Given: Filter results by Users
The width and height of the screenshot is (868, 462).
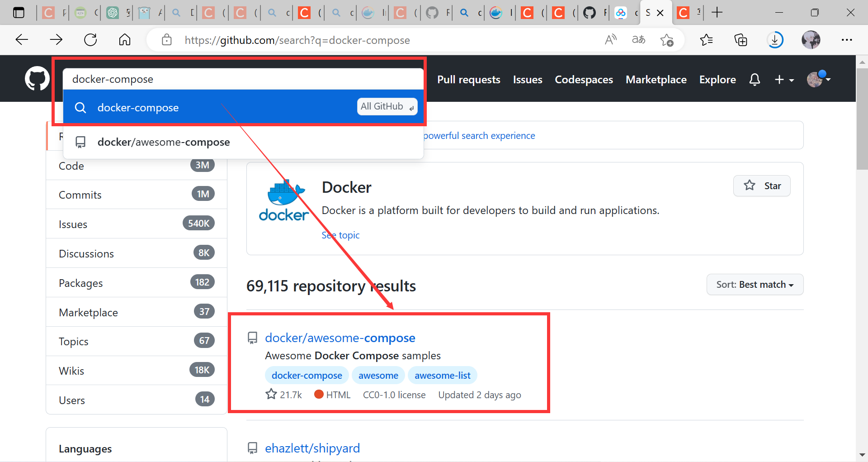Looking at the screenshot, I should [137, 400].
